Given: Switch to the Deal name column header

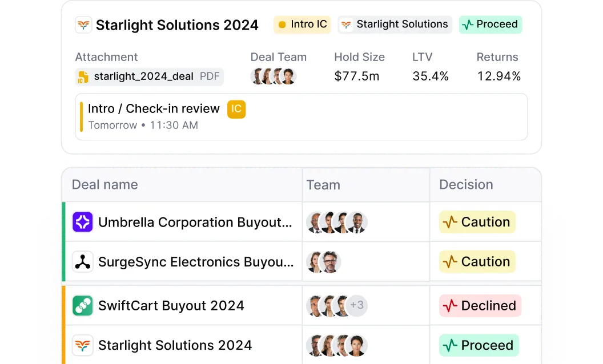Looking at the screenshot, I should pos(104,184).
